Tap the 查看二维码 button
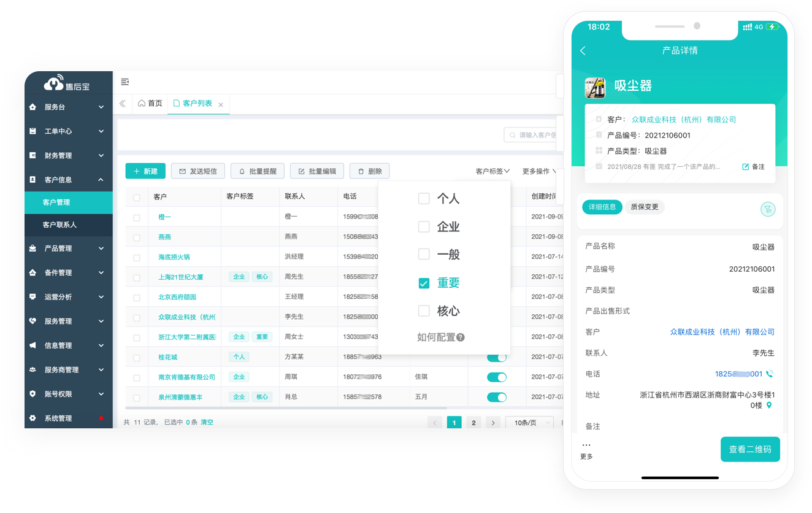The width and height of the screenshot is (812, 513). coord(750,449)
